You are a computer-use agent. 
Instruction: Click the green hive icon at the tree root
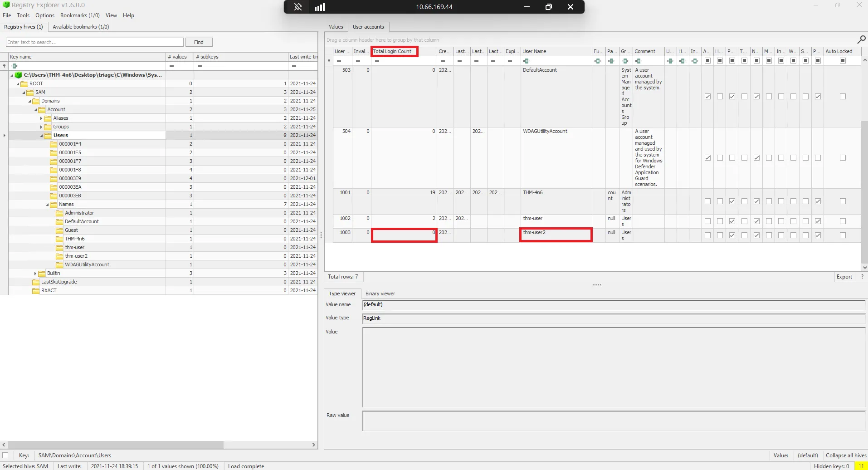tap(19, 75)
